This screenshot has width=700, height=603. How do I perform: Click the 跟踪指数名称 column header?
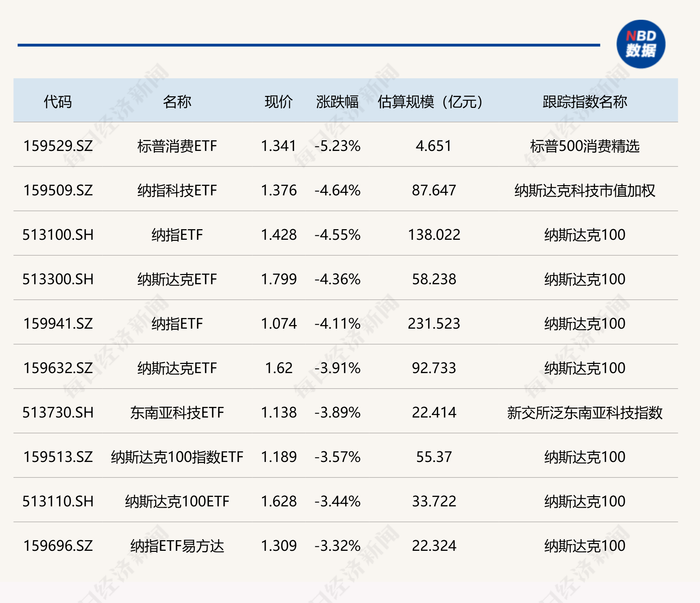[584, 102]
